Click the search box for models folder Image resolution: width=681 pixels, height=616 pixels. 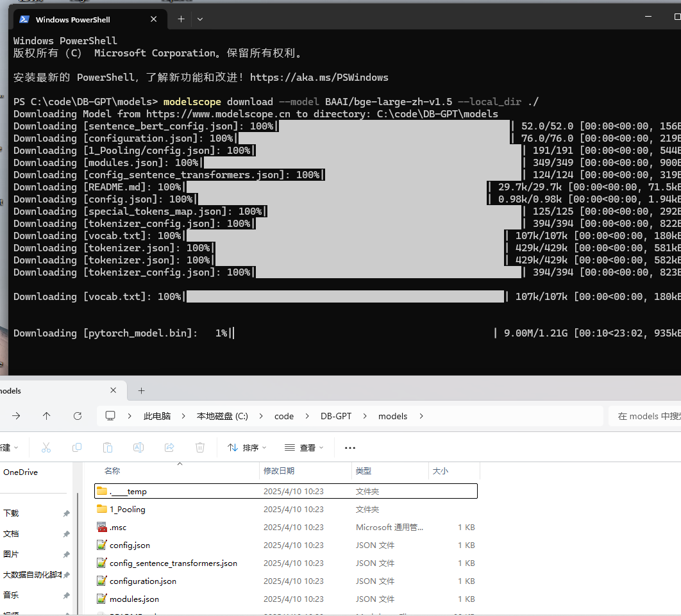pyautogui.click(x=645, y=416)
